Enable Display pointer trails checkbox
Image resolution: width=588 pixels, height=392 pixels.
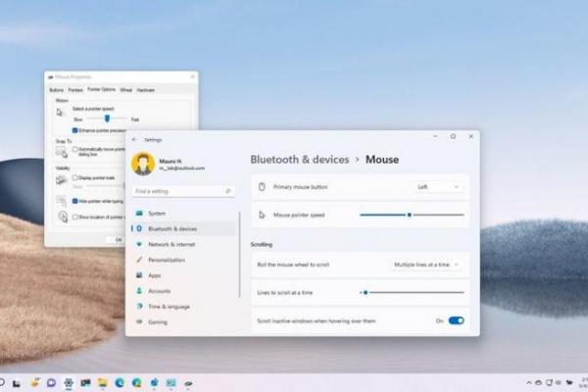click(74, 177)
